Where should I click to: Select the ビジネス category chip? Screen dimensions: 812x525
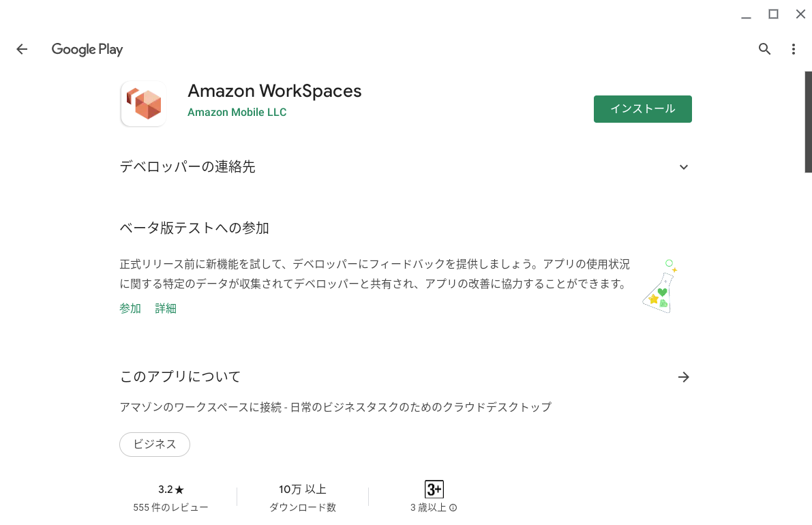point(154,444)
